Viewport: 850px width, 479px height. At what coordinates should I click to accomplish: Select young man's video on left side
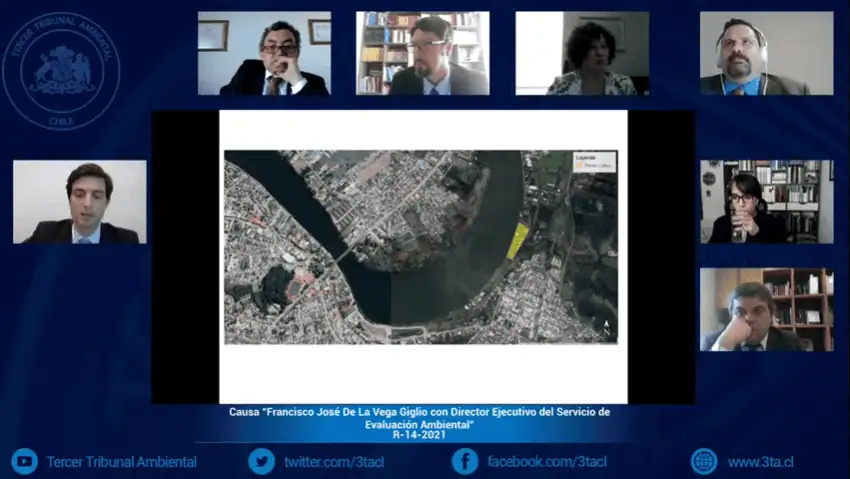click(x=79, y=202)
